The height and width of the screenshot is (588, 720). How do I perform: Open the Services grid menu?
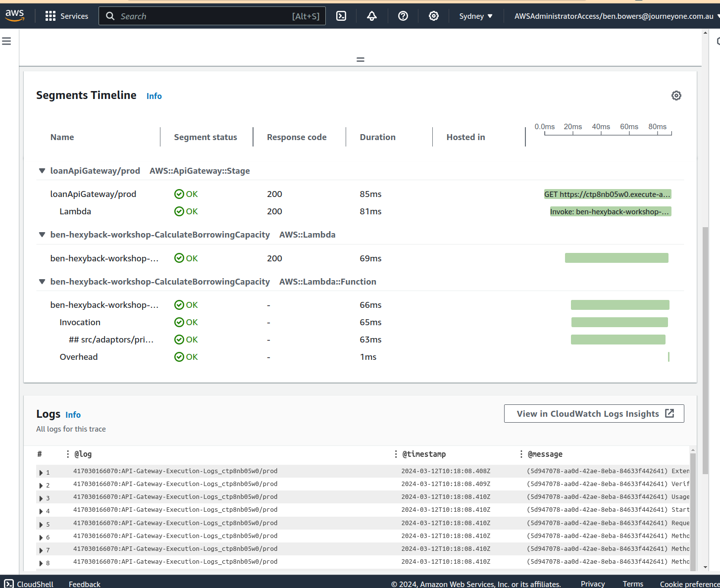50,16
